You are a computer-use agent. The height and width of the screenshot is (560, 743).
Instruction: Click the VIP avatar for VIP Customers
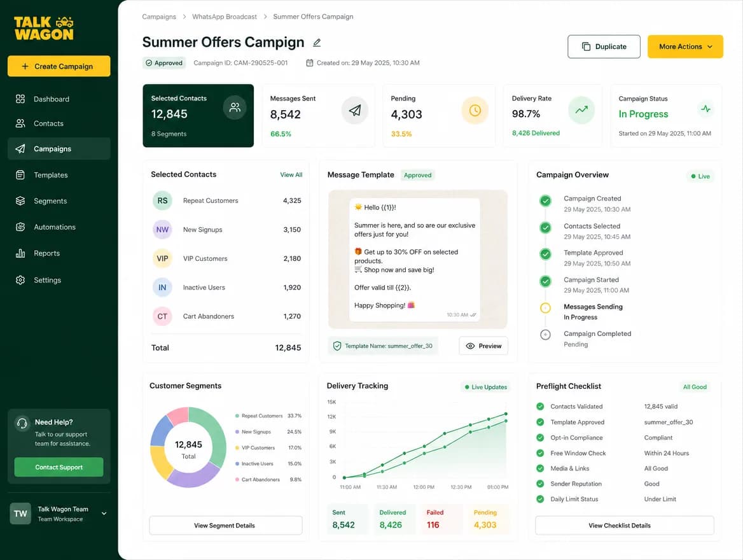point(162,258)
